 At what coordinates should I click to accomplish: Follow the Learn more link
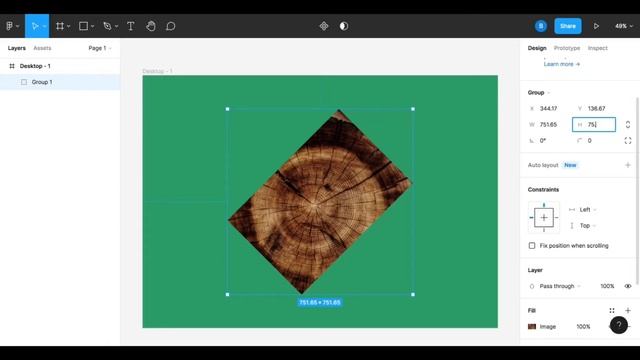pos(562,64)
